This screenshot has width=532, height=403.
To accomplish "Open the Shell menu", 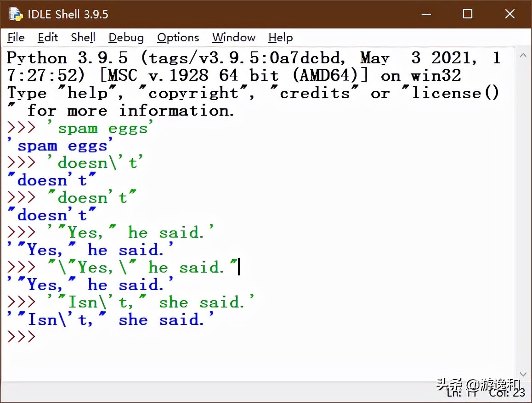I will tap(82, 38).
